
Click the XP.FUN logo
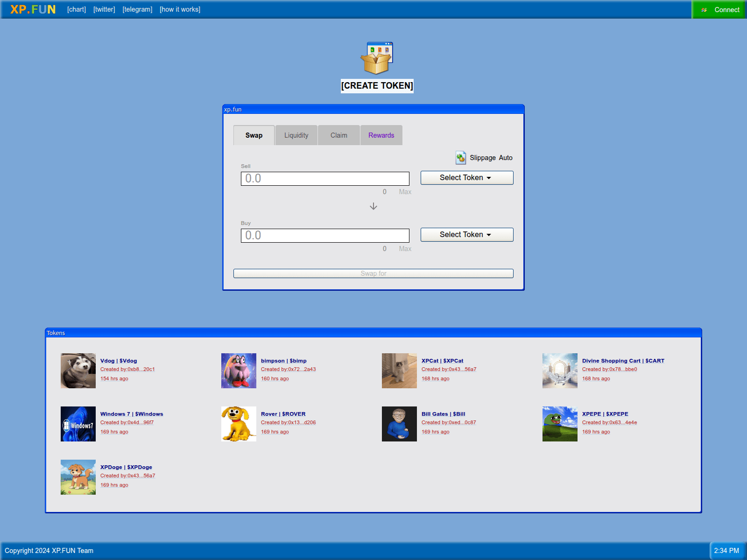click(x=33, y=9)
